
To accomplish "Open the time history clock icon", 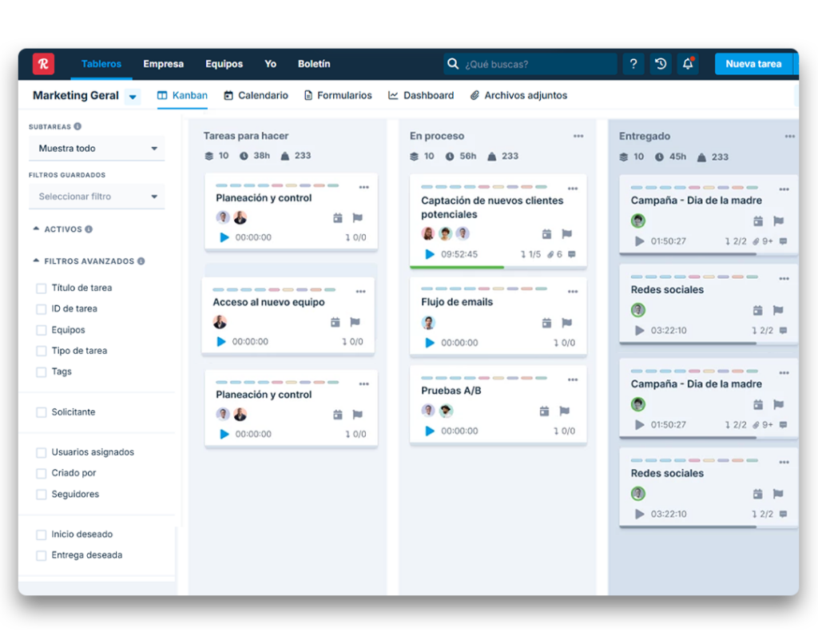I will click(x=660, y=64).
